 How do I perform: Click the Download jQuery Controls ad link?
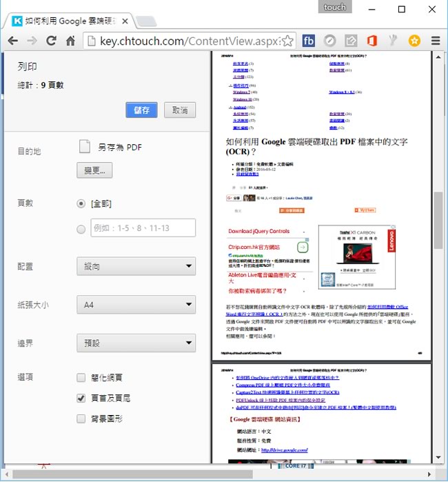tap(258, 231)
